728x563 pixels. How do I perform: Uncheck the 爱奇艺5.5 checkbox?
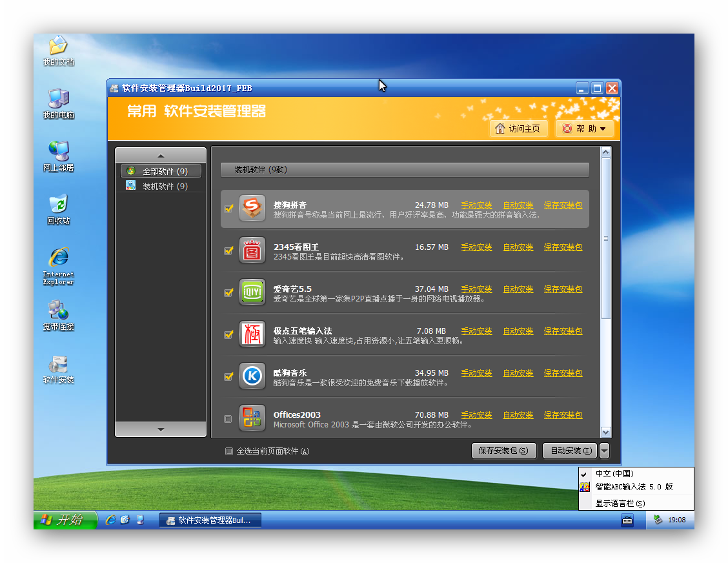point(228,292)
